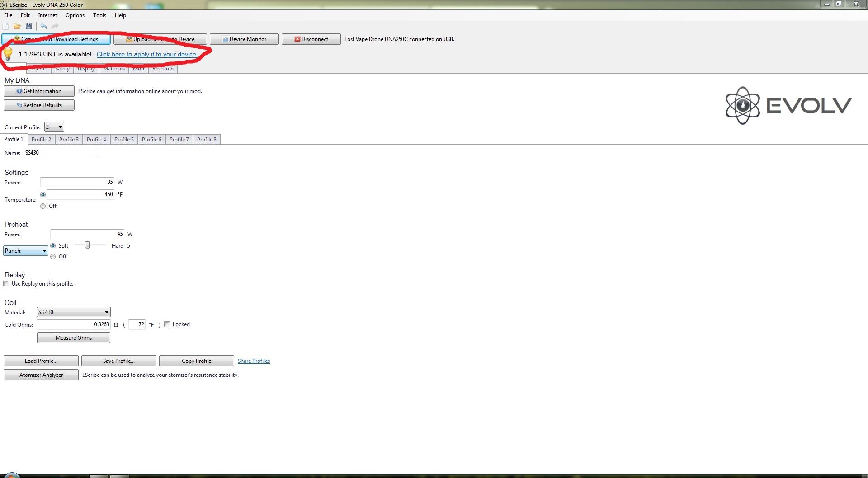Turn Temperature control Off

(43, 206)
